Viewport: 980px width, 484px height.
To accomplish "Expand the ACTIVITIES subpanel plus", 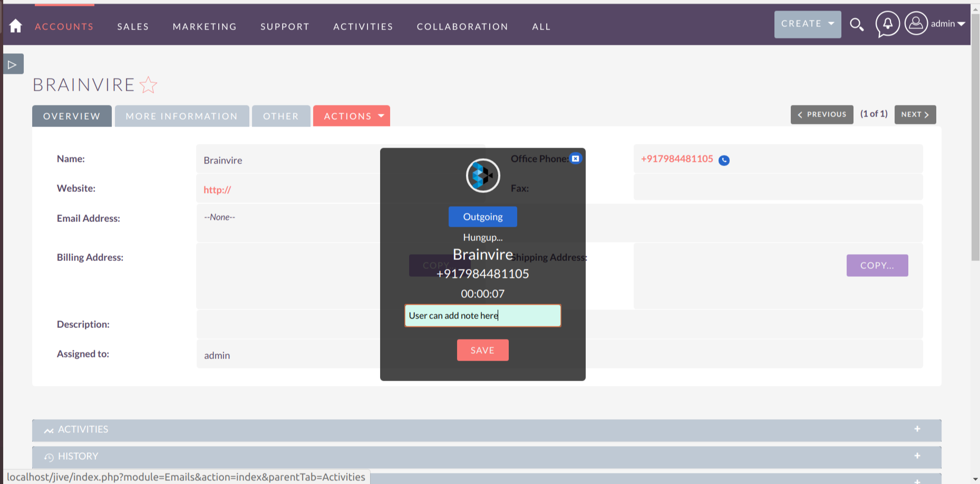I will coord(917,429).
